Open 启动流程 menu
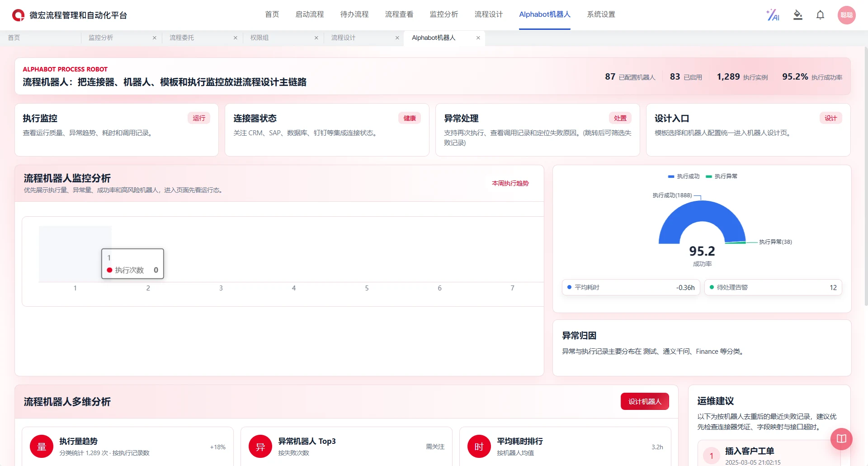Image resolution: width=868 pixels, height=466 pixels. [310, 14]
